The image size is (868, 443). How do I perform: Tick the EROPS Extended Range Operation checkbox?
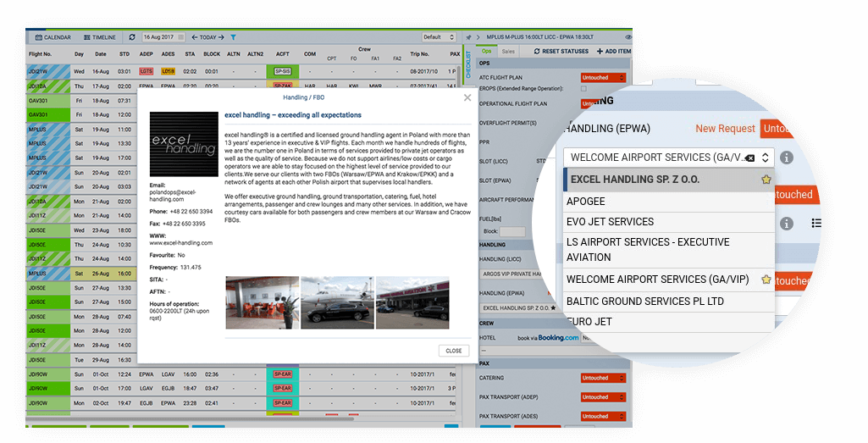coord(583,89)
